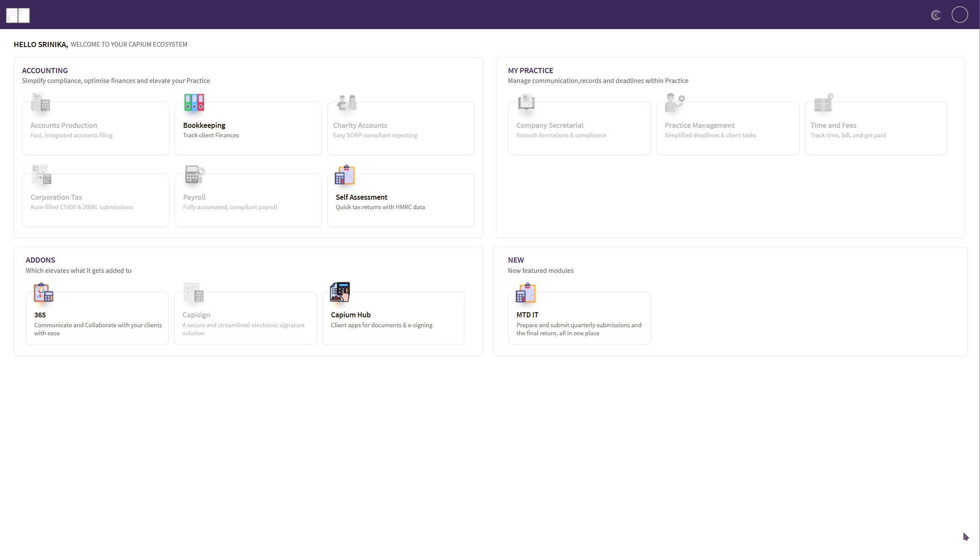
Task: Click the 365 addon icon
Action: 43,293
